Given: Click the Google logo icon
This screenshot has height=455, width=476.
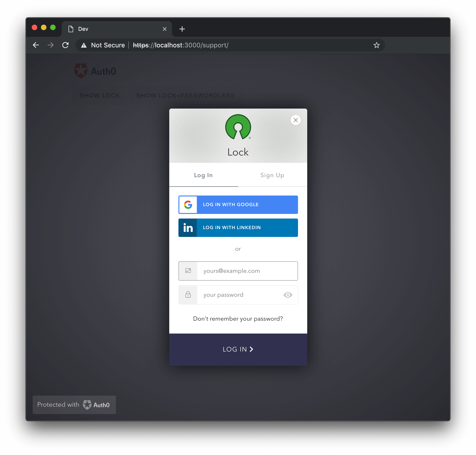Looking at the screenshot, I should tap(188, 204).
